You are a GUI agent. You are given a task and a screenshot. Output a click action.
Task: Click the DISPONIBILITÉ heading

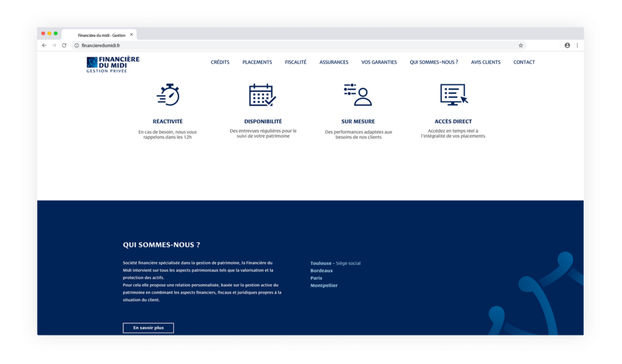[x=263, y=121]
